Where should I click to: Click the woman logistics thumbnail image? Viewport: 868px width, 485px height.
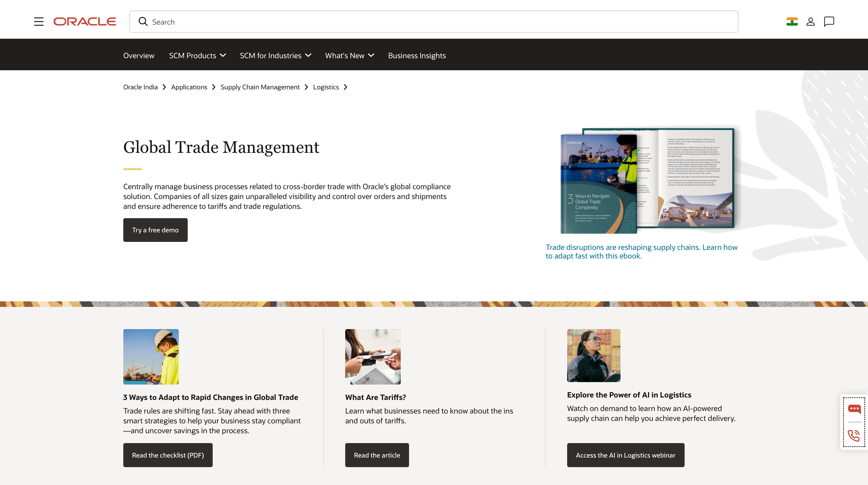593,355
